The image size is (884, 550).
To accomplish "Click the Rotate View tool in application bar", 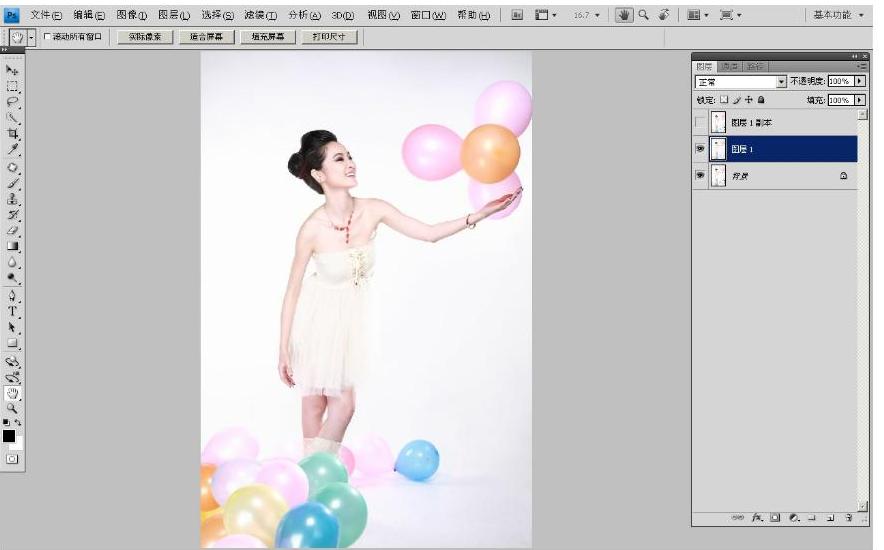I will [664, 15].
